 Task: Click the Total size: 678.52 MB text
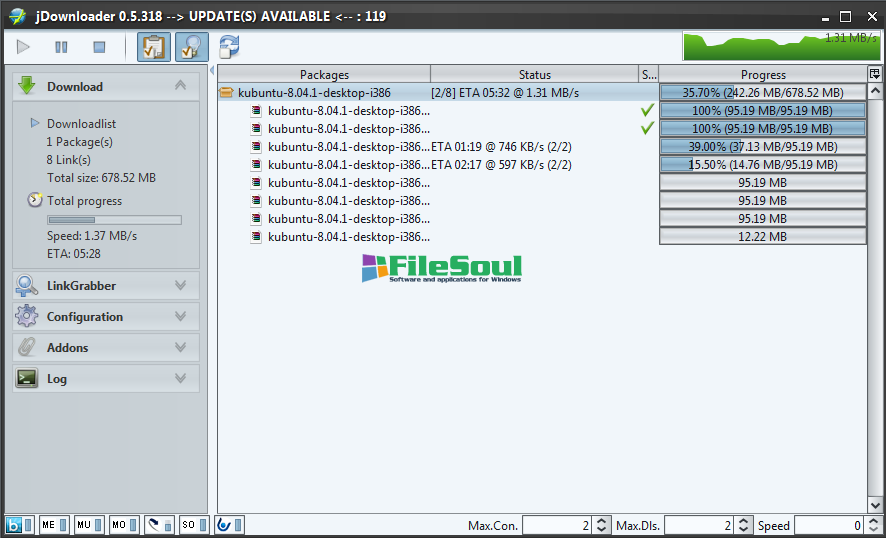click(x=102, y=178)
